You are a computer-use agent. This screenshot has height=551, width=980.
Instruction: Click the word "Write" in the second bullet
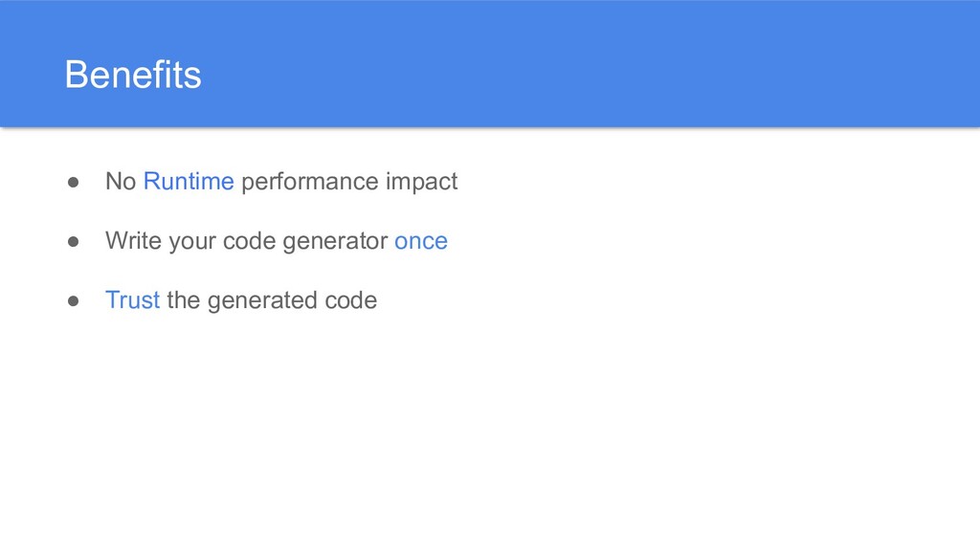(133, 241)
